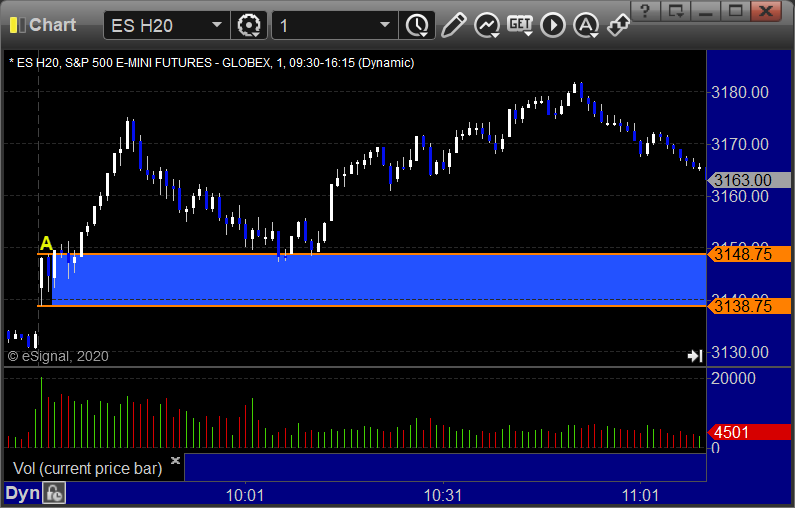Click the 10:01 time axis label
Screen dimensions: 795x508
pos(245,495)
